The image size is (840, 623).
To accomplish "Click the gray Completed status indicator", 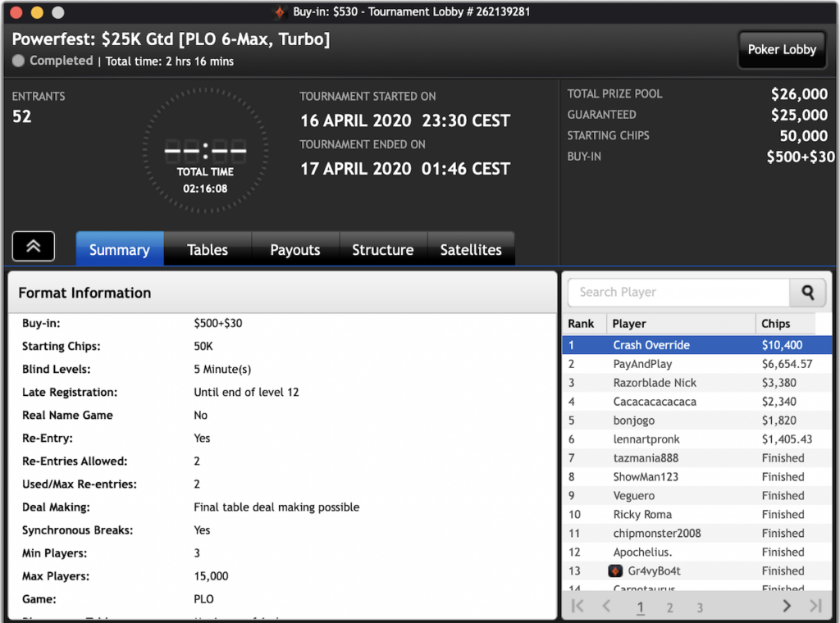I will tap(19, 61).
